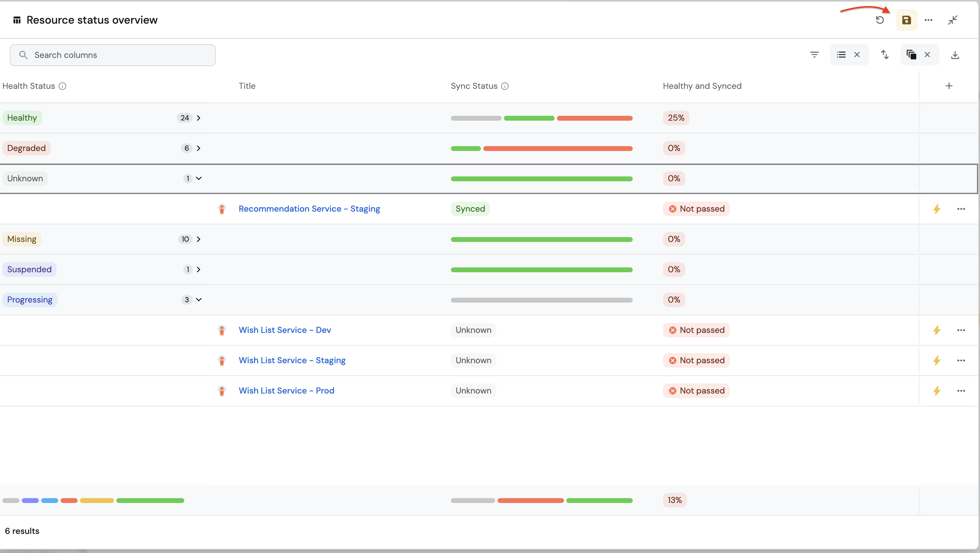
Task: Click the sort arrows icon
Action: point(885,55)
